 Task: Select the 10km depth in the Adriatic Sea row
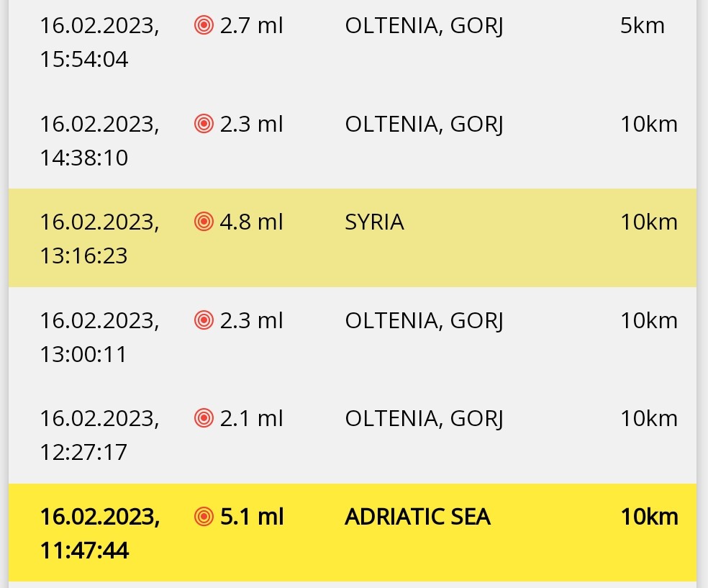tap(649, 517)
